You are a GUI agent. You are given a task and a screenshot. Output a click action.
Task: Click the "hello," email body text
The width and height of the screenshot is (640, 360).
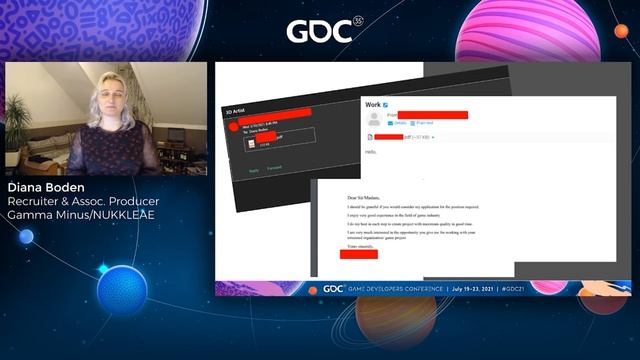click(x=371, y=152)
